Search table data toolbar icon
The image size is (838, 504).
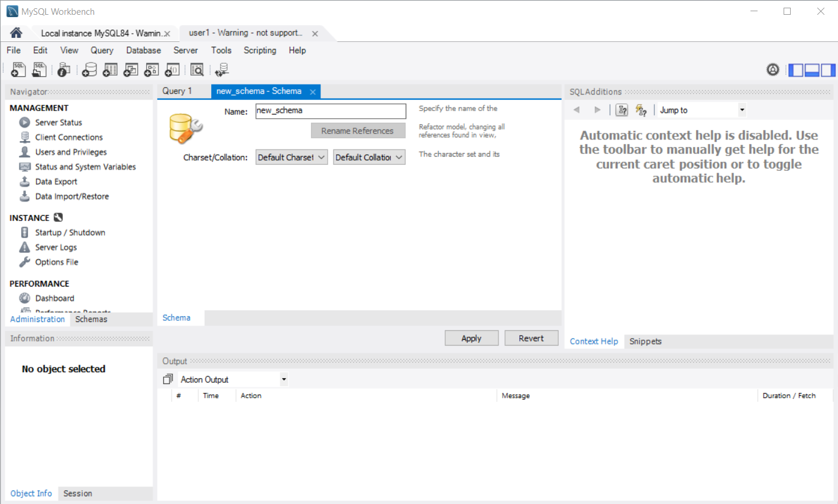[x=197, y=70]
